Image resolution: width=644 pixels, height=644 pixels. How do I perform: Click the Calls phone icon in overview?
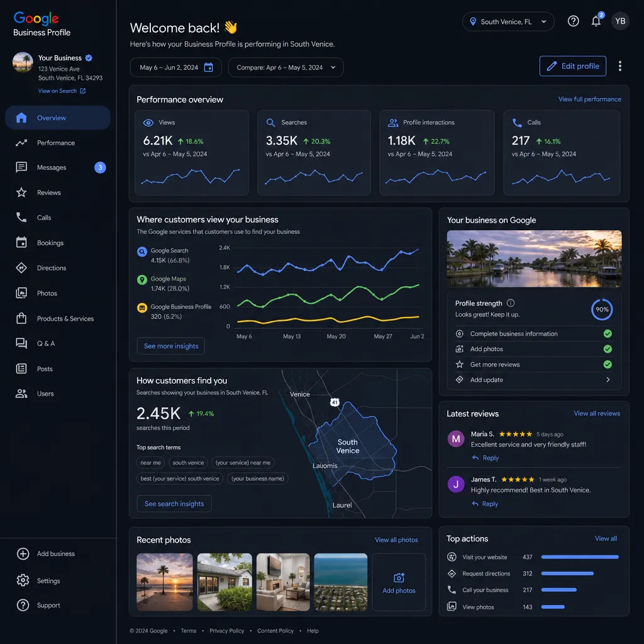(x=517, y=123)
